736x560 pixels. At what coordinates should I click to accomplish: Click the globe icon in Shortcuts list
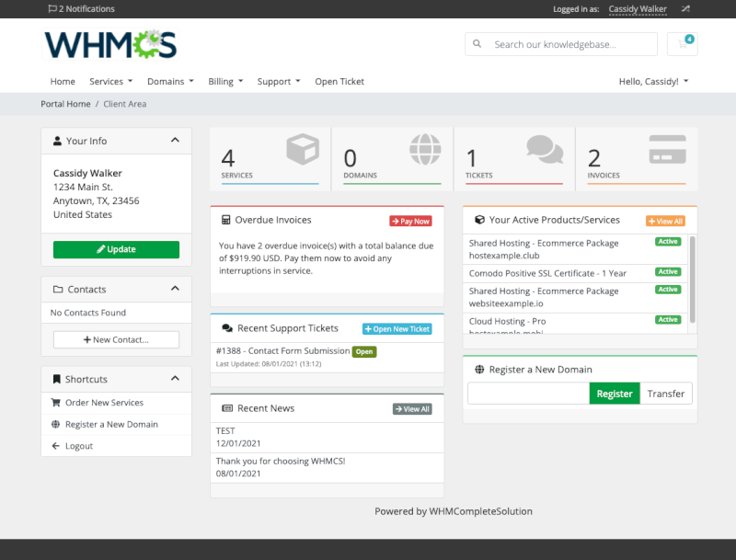click(55, 424)
